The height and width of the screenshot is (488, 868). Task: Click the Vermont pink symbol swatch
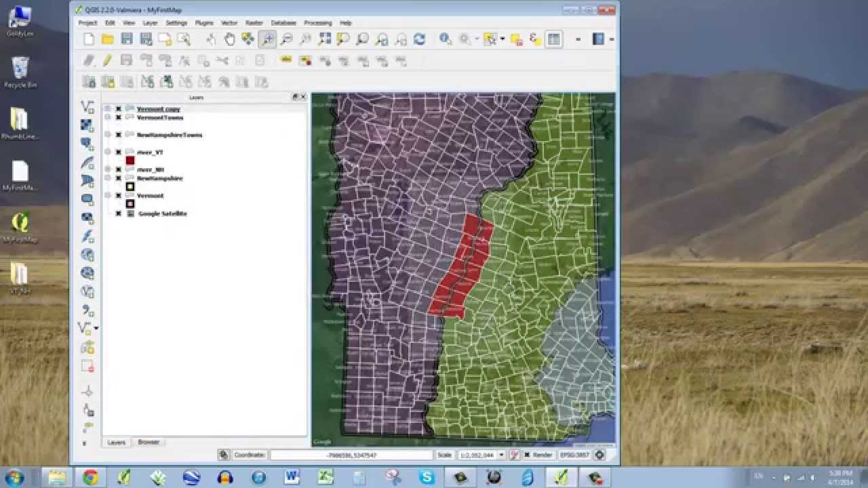pyautogui.click(x=130, y=204)
